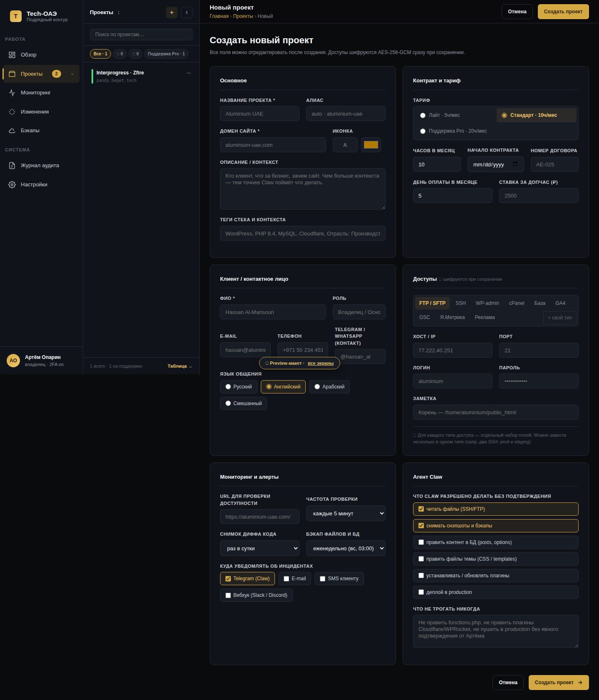
Task: Click bottom Отмена button
Action: tap(508, 683)
